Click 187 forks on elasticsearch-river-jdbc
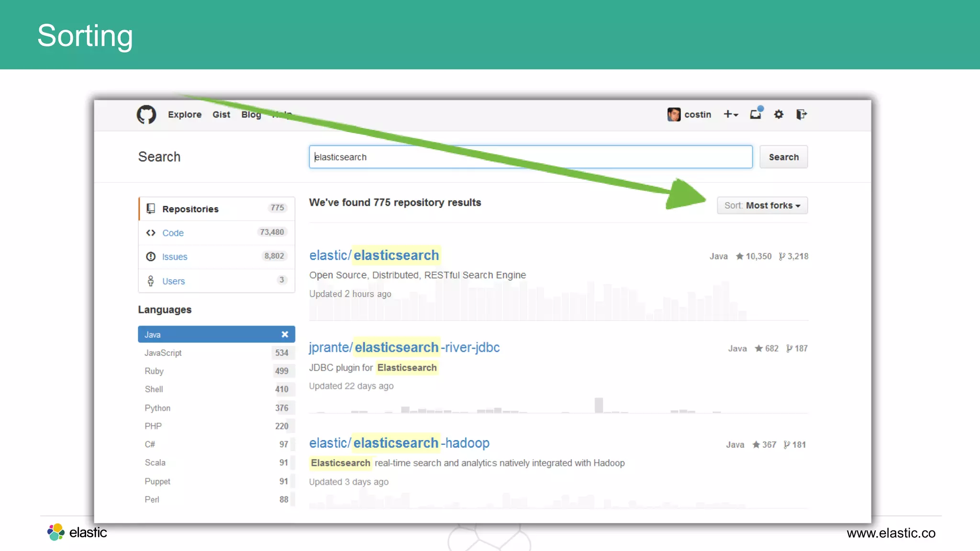This screenshot has height=551, width=980. click(797, 349)
